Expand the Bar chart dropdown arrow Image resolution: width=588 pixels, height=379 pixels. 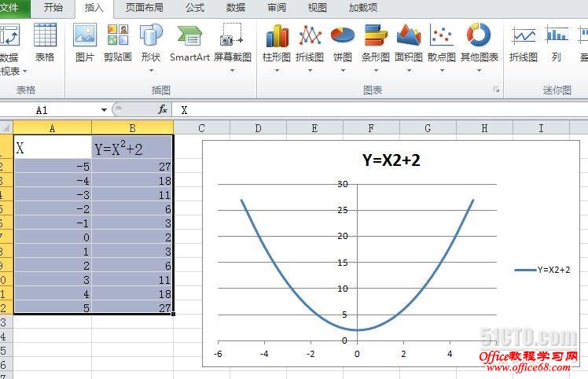click(x=376, y=70)
